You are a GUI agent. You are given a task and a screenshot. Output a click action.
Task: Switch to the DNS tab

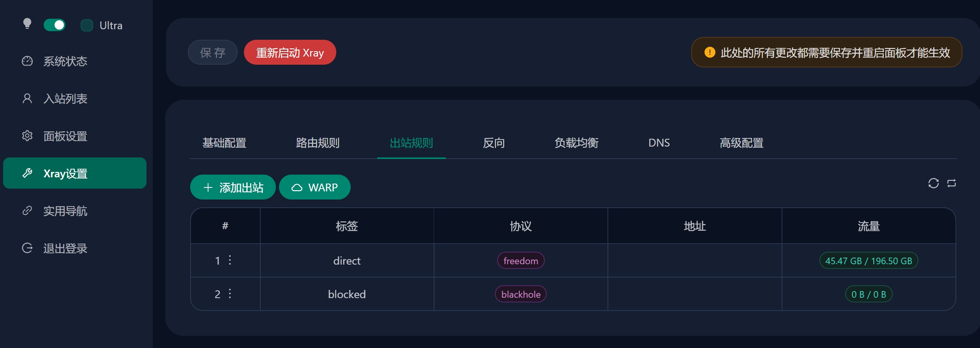659,143
